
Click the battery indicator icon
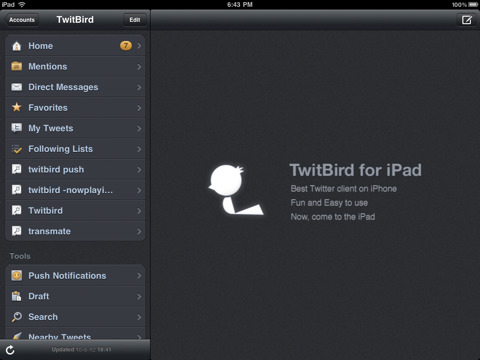pos(473,4)
